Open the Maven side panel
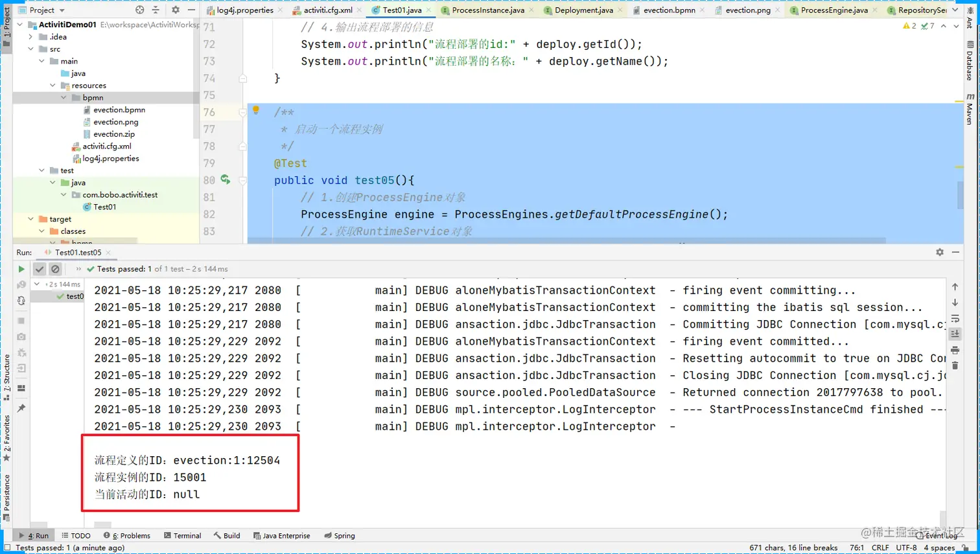980x554 pixels. tap(970, 109)
